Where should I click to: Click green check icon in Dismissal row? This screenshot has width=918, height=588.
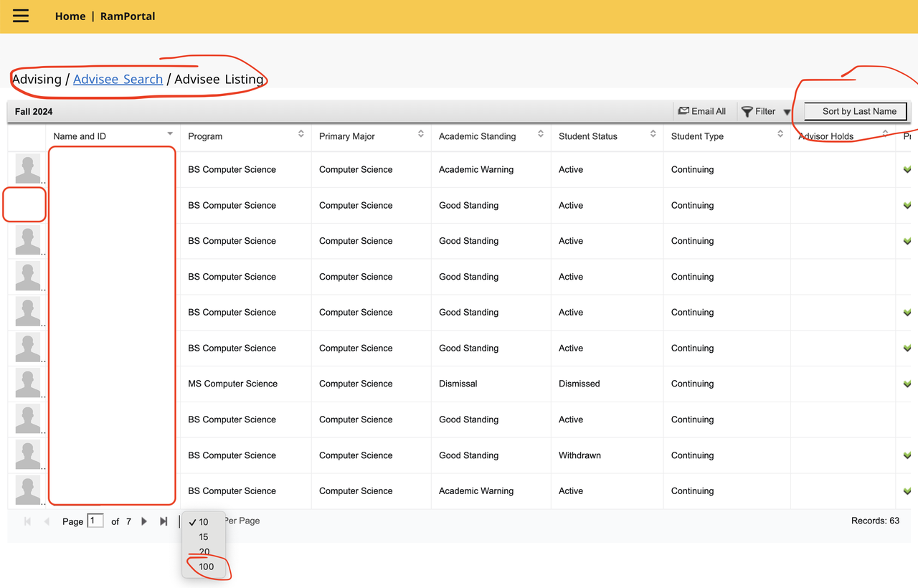[x=907, y=384]
